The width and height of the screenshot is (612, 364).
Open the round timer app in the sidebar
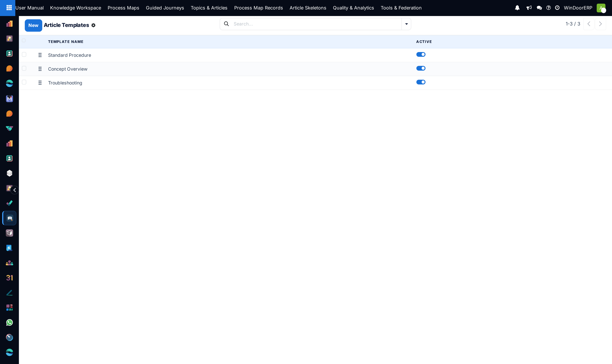click(x=9, y=337)
